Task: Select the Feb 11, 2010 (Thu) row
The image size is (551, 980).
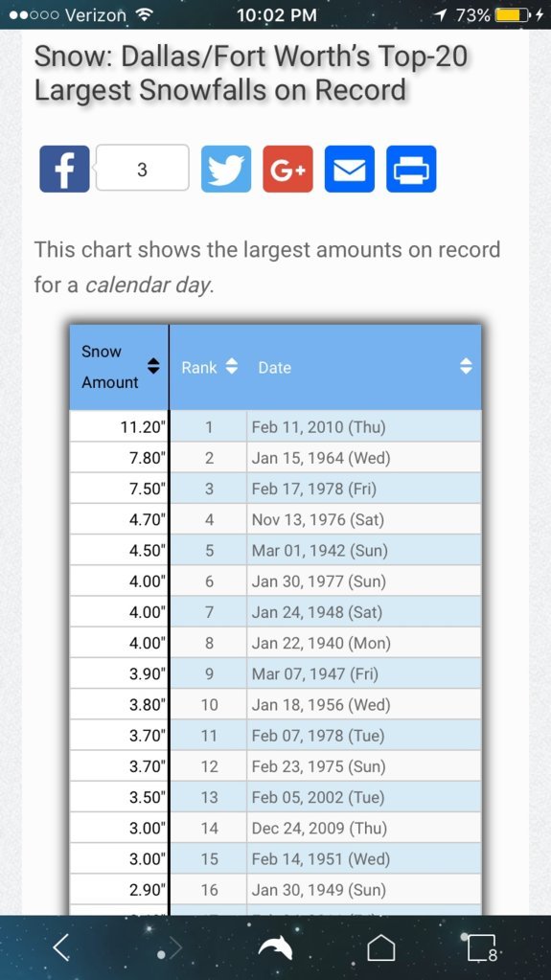Action: click(275, 427)
